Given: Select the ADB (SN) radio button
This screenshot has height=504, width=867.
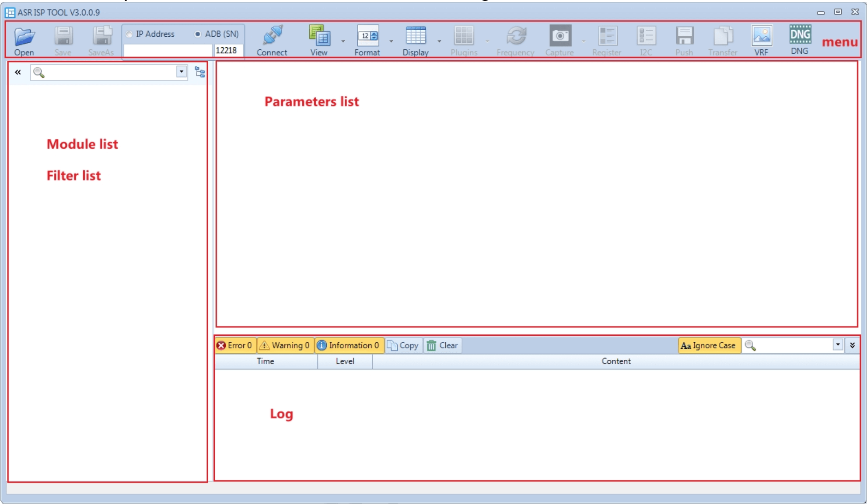Looking at the screenshot, I should (x=198, y=34).
